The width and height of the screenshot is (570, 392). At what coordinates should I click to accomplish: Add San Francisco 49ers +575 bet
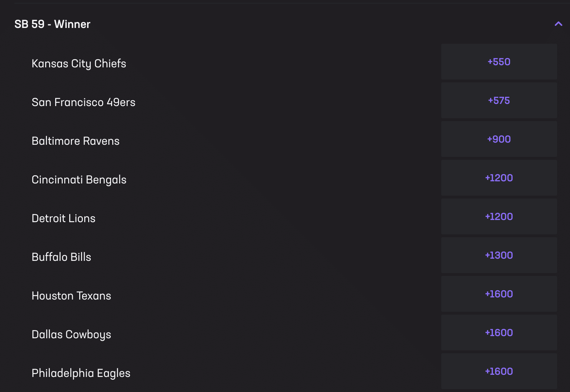pyautogui.click(x=499, y=100)
